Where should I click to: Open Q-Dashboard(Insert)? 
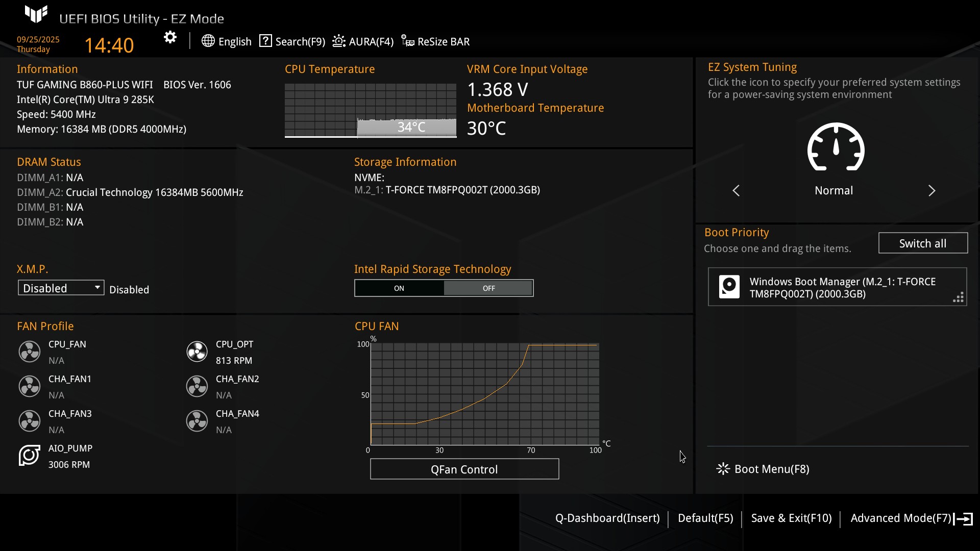[607, 518]
